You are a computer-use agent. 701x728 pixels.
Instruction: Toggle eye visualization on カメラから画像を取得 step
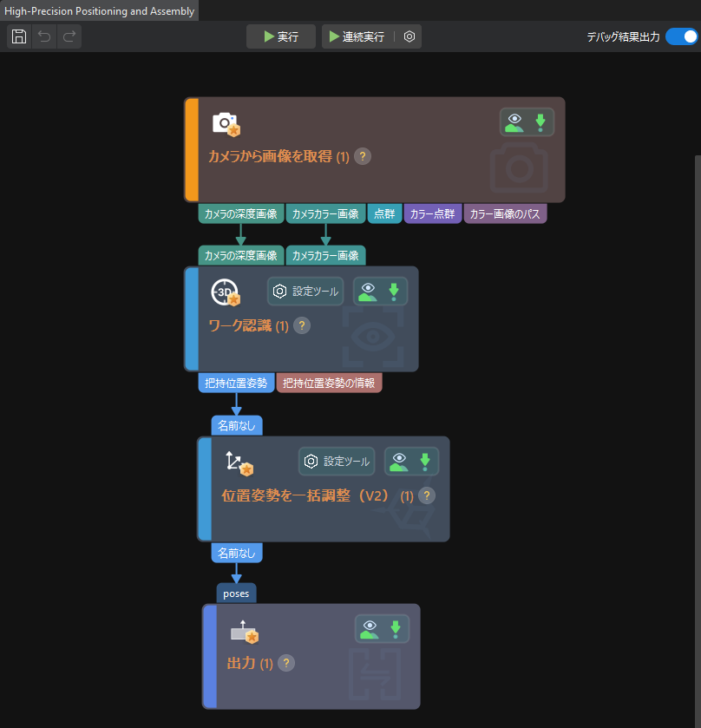[514, 122]
